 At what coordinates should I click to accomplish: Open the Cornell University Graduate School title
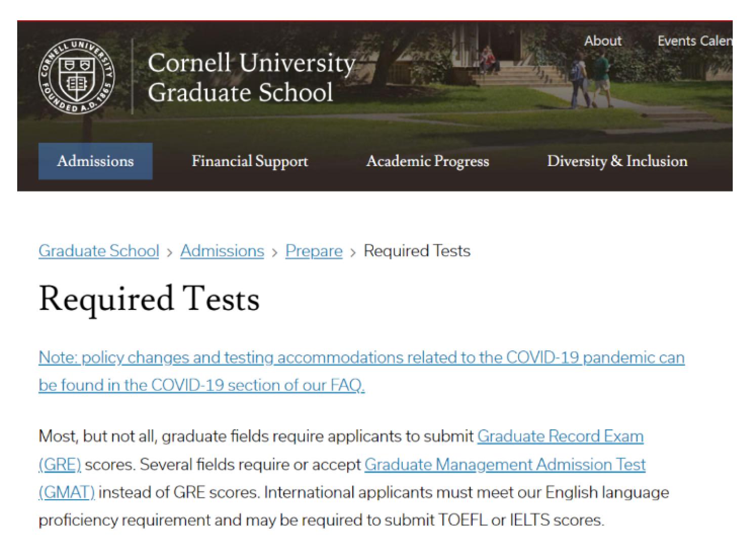(x=251, y=77)
